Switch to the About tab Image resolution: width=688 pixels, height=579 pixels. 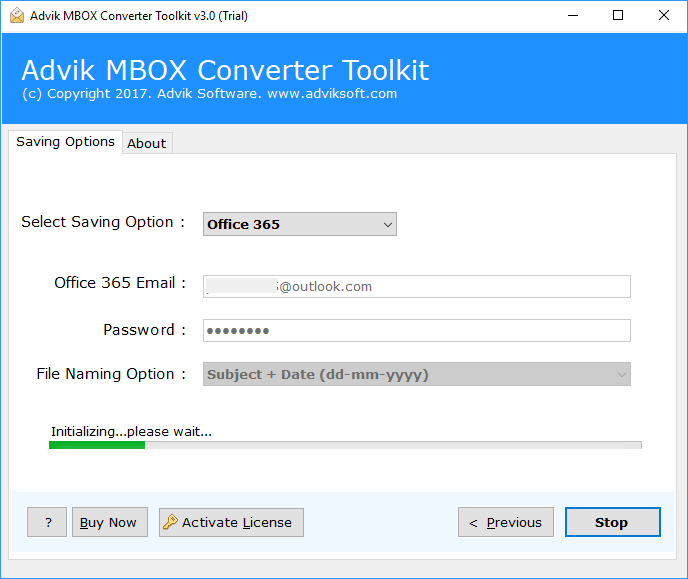click(x=147, y=143)
